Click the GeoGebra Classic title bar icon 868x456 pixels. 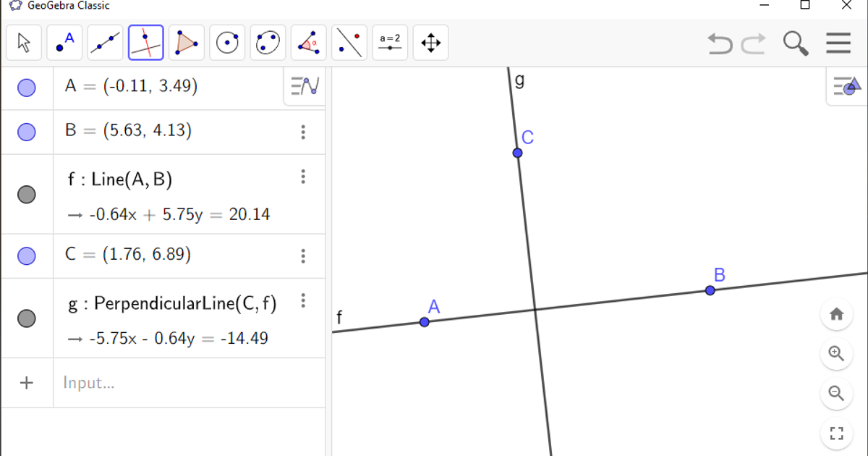click(14, 6)
